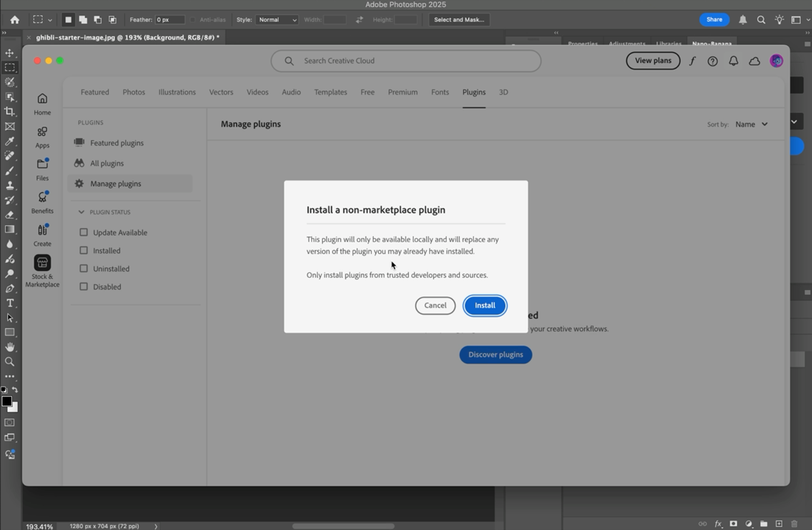Select the Pen tool
812x530 pixels.
[10, 288]
